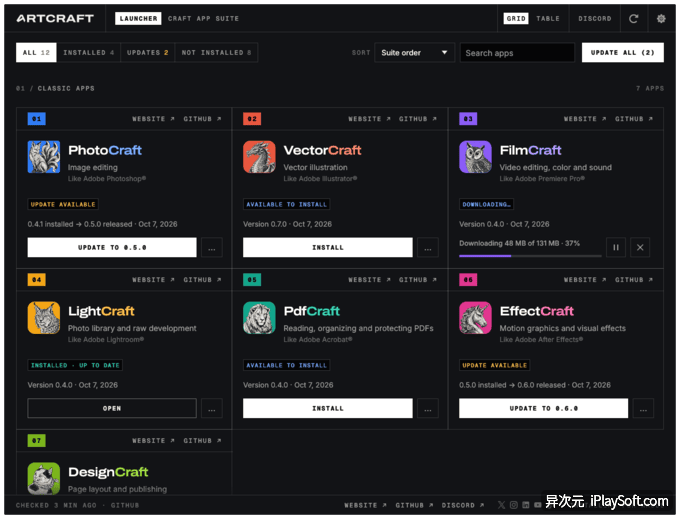Click the LightCraft lynx app icon
Screen dimensions: 680x519
[44, 317]
